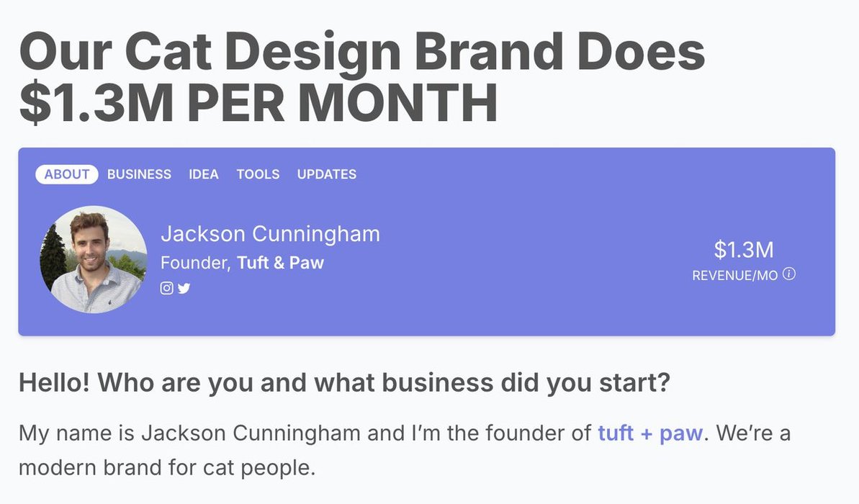Click the $1.3M revenue figure in banner
859x504 pixels.
tap(743, 250)
